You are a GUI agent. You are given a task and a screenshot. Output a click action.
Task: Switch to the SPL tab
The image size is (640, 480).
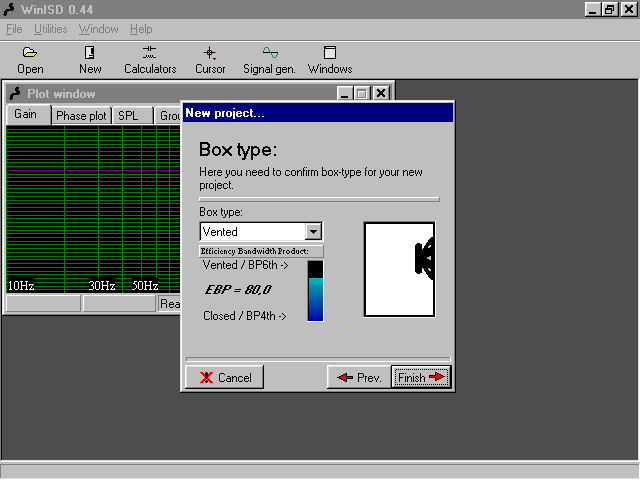132,116
